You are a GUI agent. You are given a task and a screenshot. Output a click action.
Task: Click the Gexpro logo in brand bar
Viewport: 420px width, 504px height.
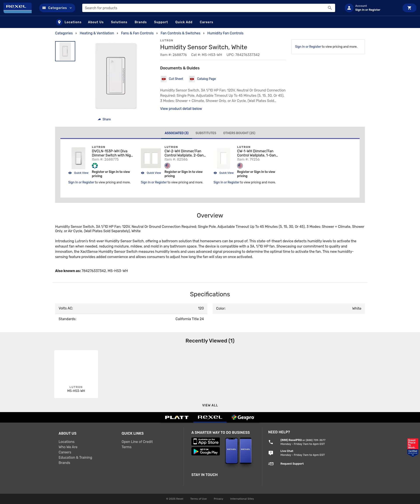(243, 417)
